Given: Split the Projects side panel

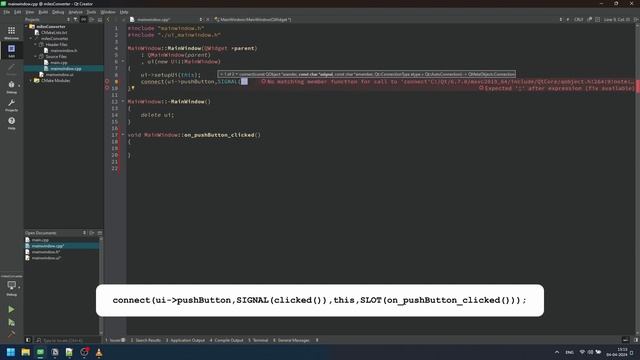Looking at the screenshot, I should click(x=92, y=20).
